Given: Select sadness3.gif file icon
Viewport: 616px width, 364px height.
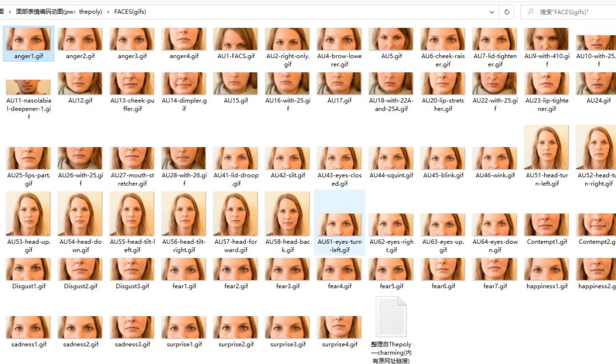Looking at the screenshot, I should [132, 327].
